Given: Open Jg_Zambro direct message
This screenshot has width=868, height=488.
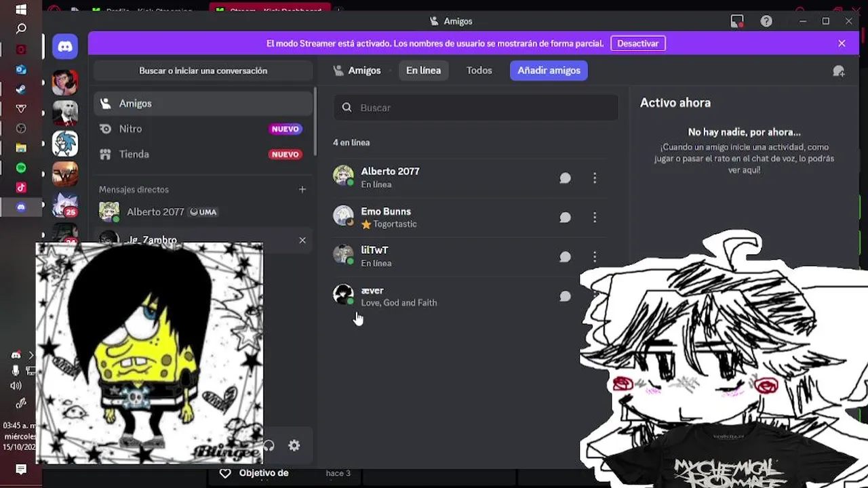Looking at the screenshot, I should 203,240.
